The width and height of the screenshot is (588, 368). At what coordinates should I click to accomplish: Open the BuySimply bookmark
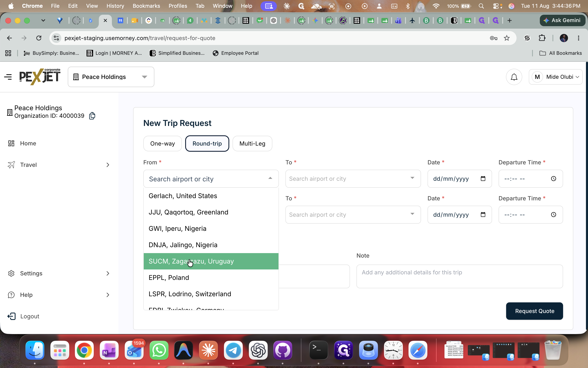coord(51,53)
